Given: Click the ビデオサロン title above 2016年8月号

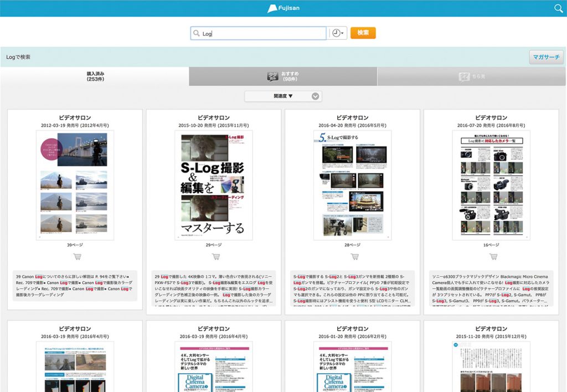Looking at the screenshot, I should (491, 117).
